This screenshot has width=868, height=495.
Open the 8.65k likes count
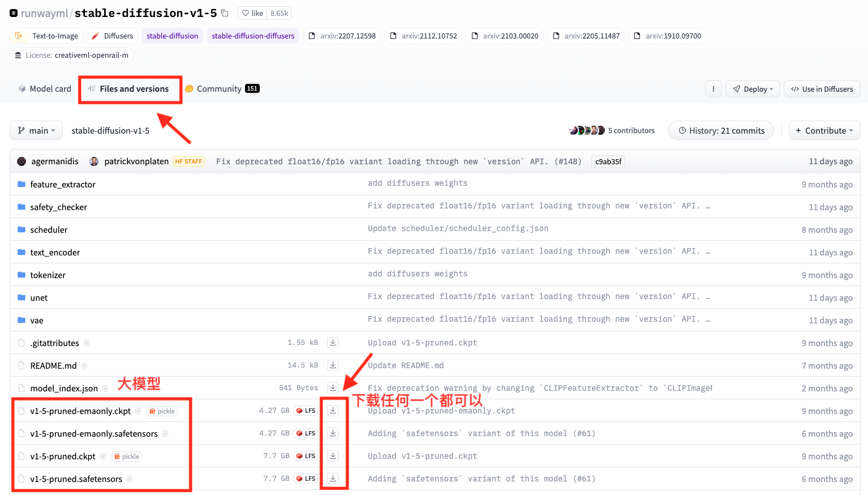(x=279, y=13)
